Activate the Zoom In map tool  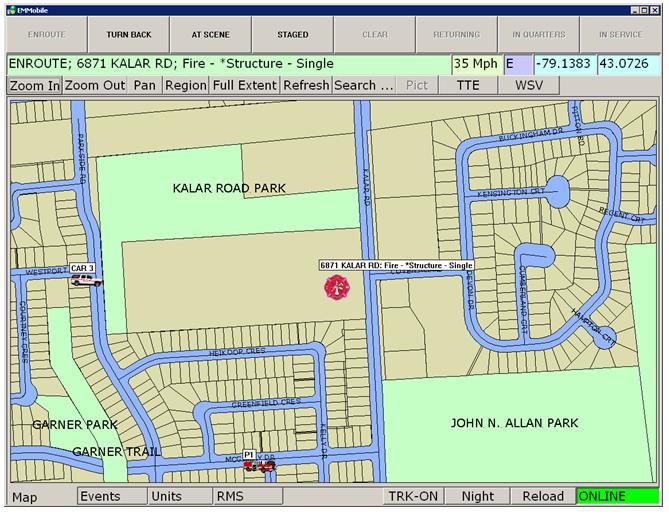(35, 85)
